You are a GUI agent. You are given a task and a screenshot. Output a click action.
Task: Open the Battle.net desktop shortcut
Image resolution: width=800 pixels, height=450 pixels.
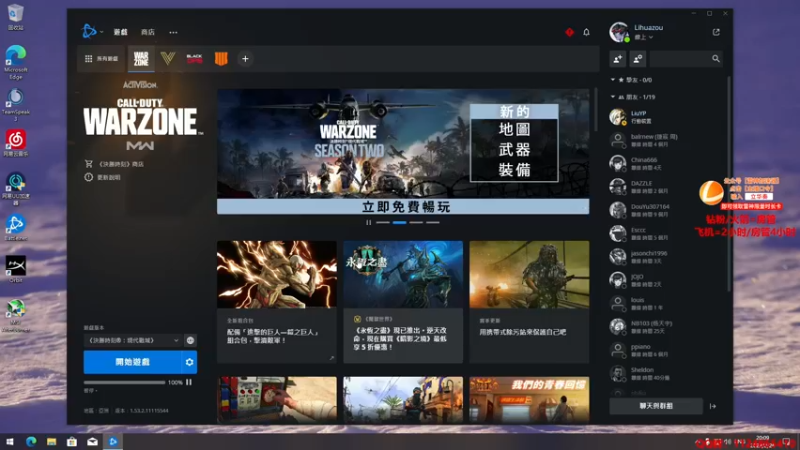pos(16,228)
